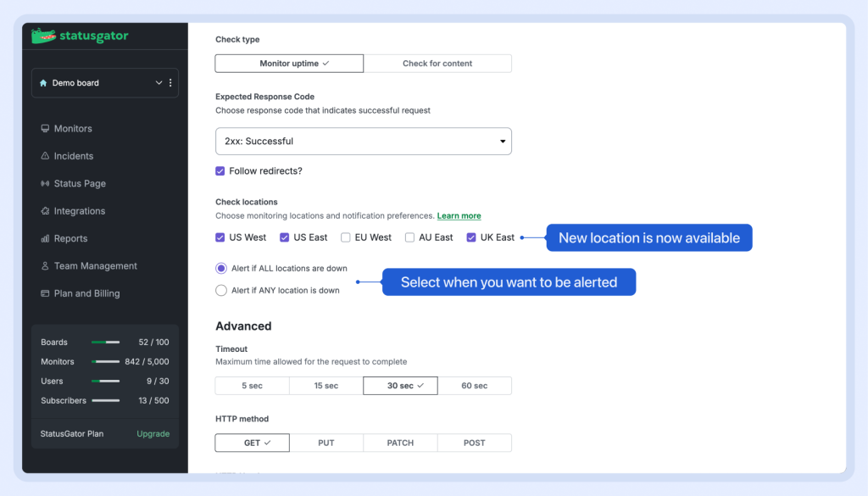
Task: Click the Reports chart icon
Action: pyautogui.click(x=45, y=239)
